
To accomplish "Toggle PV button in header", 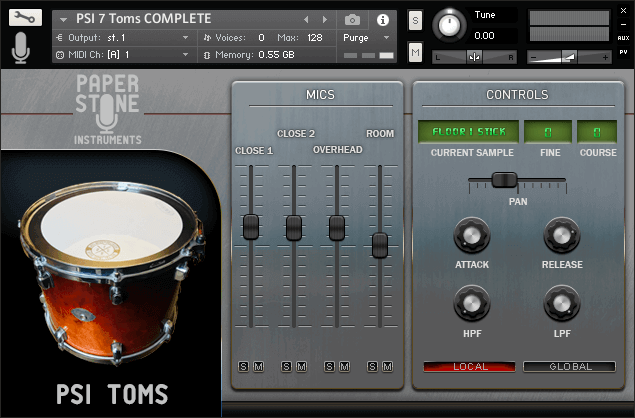I will (623, 52).
